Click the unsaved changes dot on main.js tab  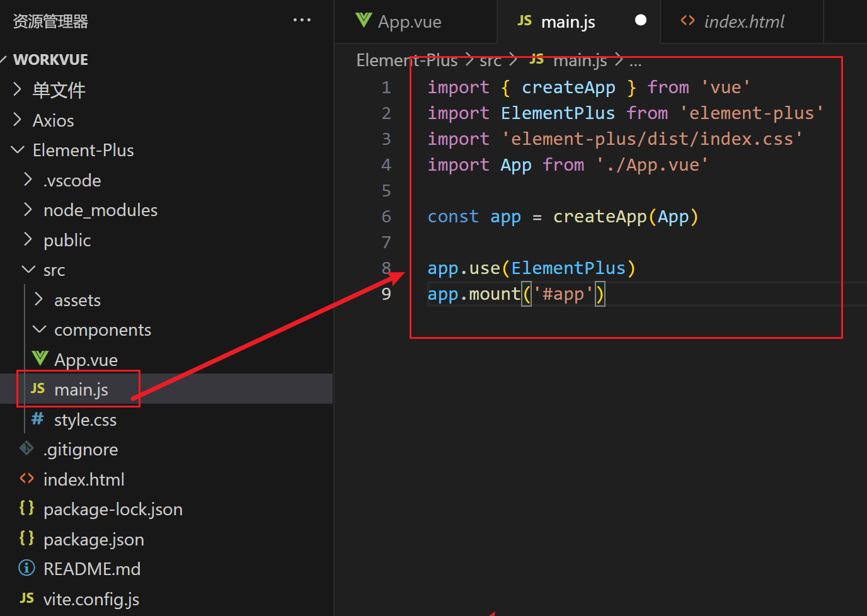(x=641, y=20)
